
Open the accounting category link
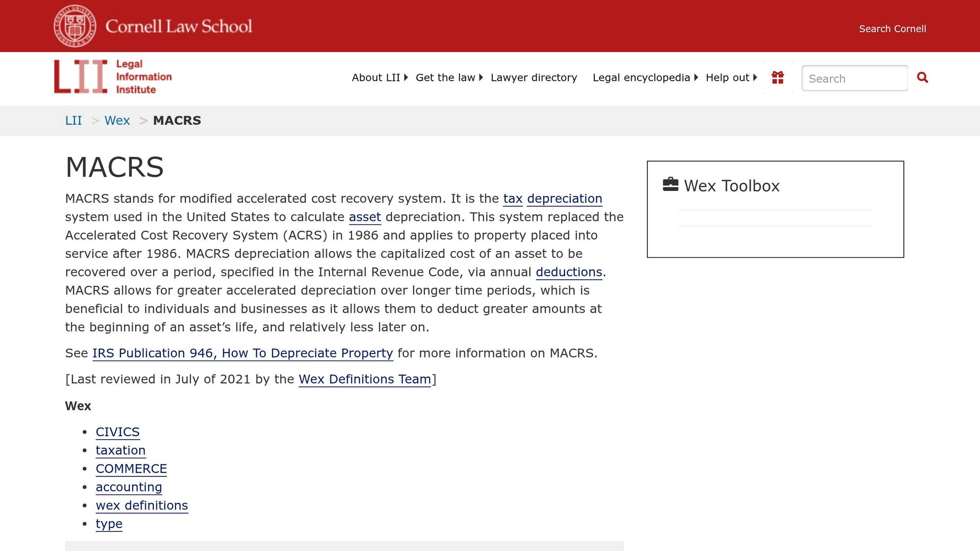coord(129,487)
